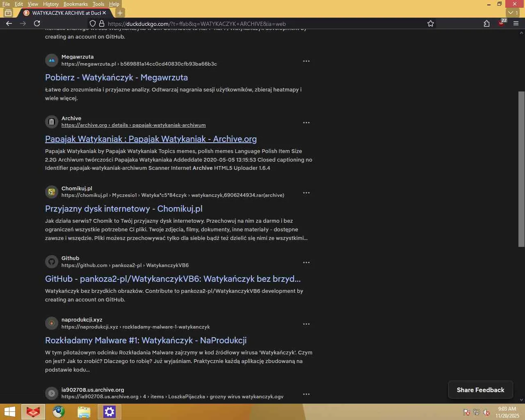525x420 pixels.
Task: Click the github.com pankoza2-pl URL
Action: coord(125,265)
